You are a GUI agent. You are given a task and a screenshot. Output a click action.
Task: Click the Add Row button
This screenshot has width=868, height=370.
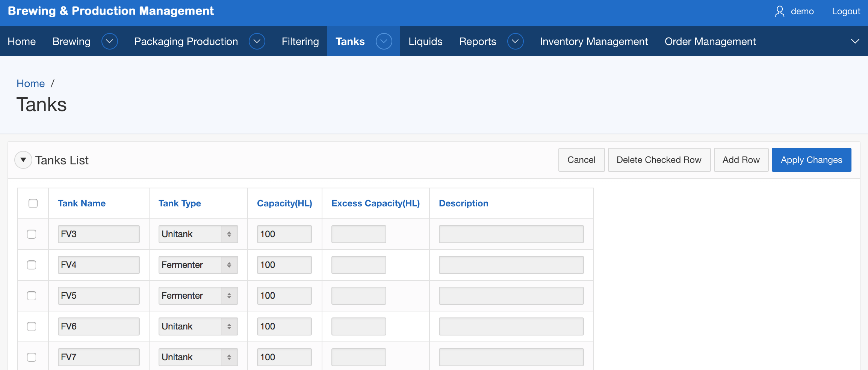tap(741, 160)
